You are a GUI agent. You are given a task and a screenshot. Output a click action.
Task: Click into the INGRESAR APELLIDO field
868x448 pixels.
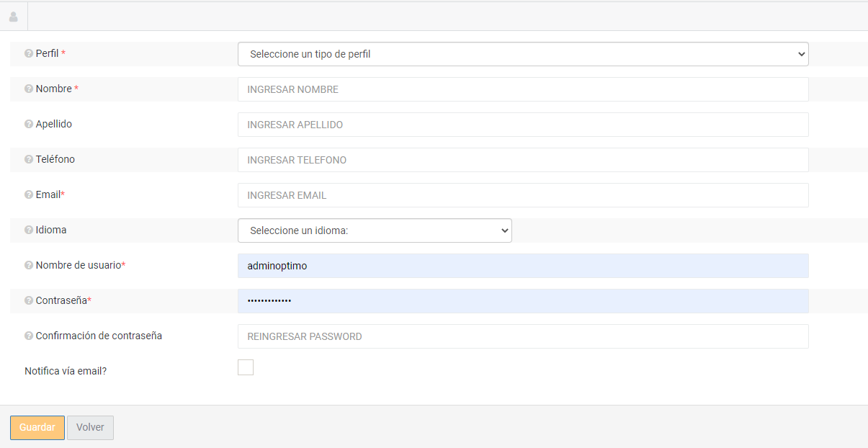click(x=523, y=125)
